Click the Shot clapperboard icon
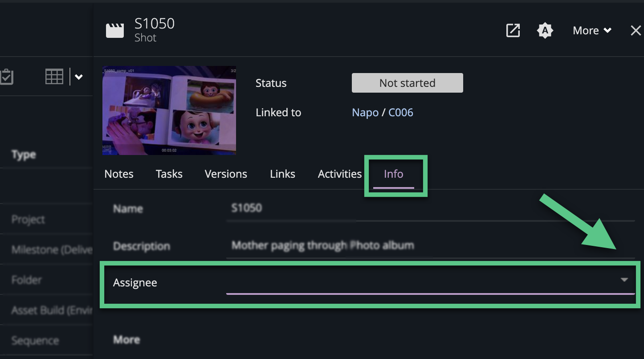This screenshot has height=359, width=644. pos(115,30)
